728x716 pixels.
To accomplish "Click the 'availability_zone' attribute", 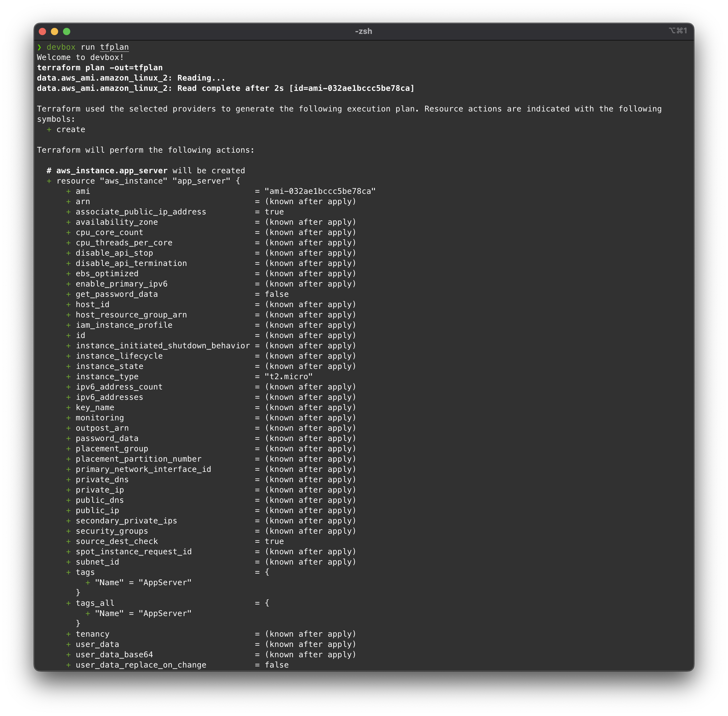I will [x=117, y=222].
